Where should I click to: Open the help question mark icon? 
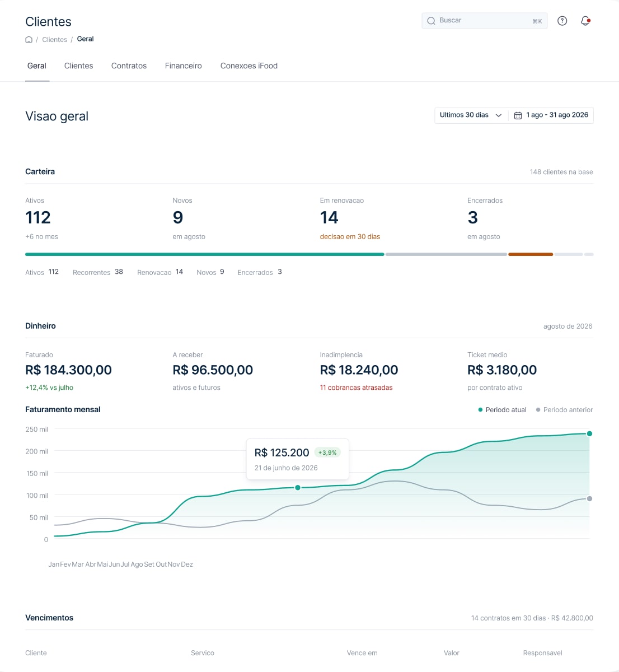pos(562,21)
